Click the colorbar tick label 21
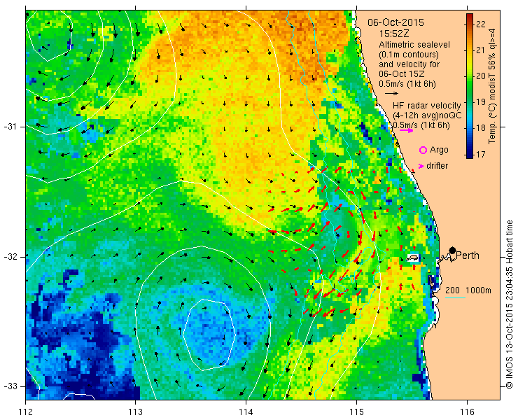This screenshot has height=420, width=518. [x=481, y=50]
